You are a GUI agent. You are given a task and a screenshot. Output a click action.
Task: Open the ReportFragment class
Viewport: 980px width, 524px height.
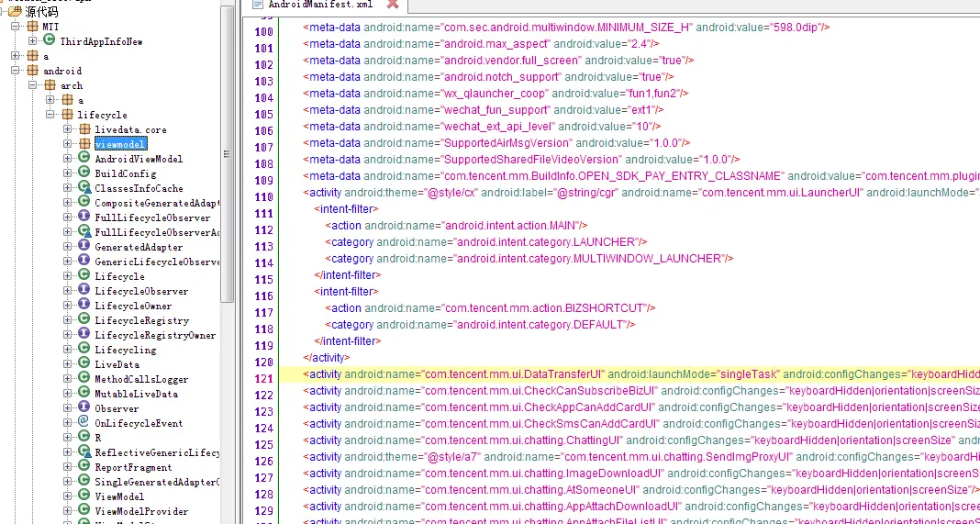[133, 467]
